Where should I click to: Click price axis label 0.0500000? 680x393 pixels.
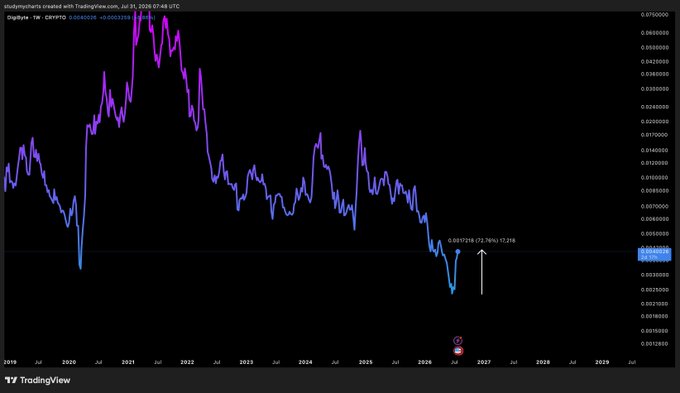pyautogui.click(x=654, y=48)
